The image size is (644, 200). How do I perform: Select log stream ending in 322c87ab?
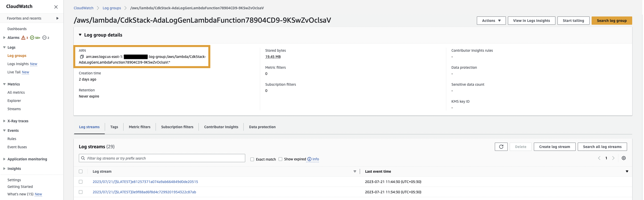click(x=81, y=192)
